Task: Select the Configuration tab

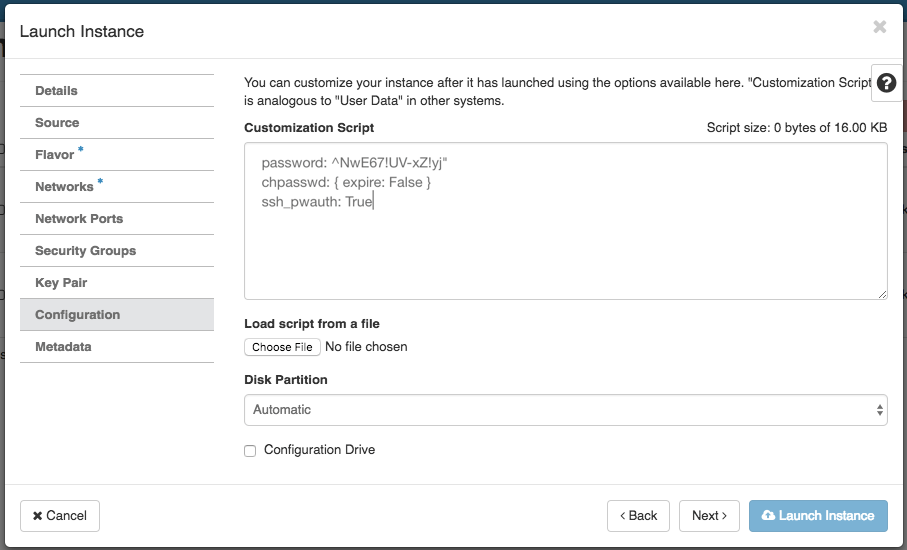Action: (x=117, y=315)
